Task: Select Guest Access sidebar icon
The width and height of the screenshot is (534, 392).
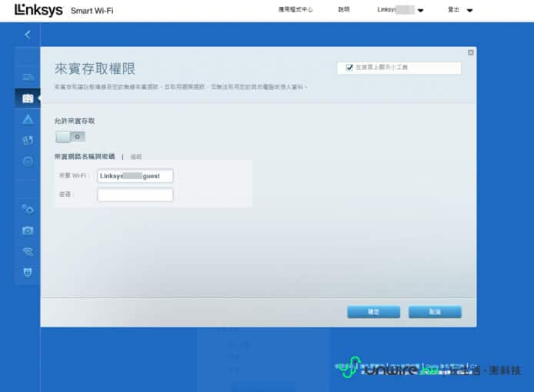Action: tap(28, 98)
